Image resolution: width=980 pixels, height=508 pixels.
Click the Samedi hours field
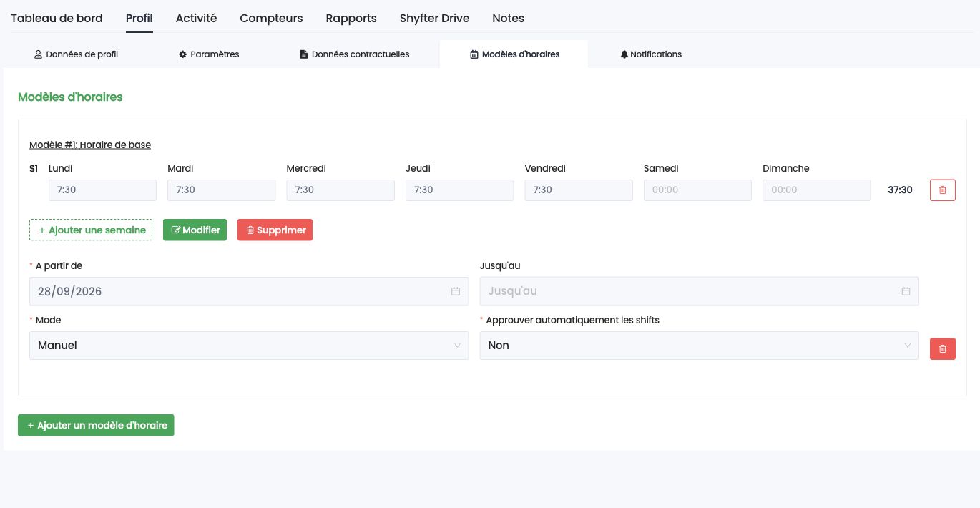[x=697, y=190]
